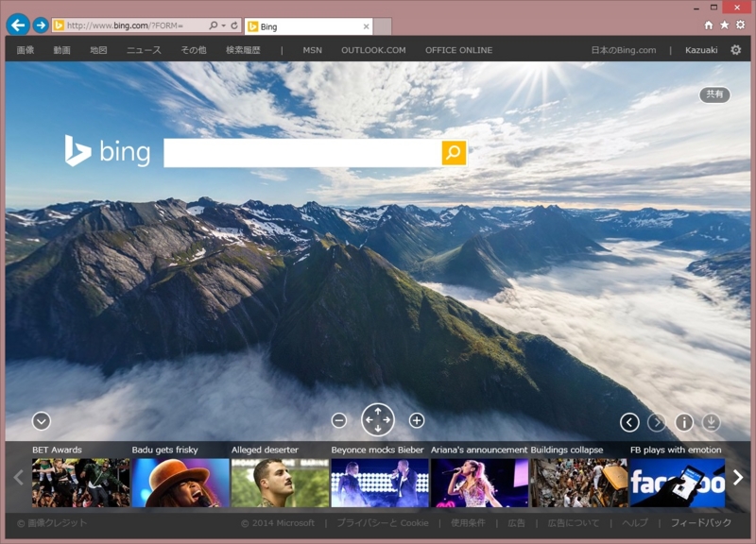Open 検索履歴 search history

point(243,50)
